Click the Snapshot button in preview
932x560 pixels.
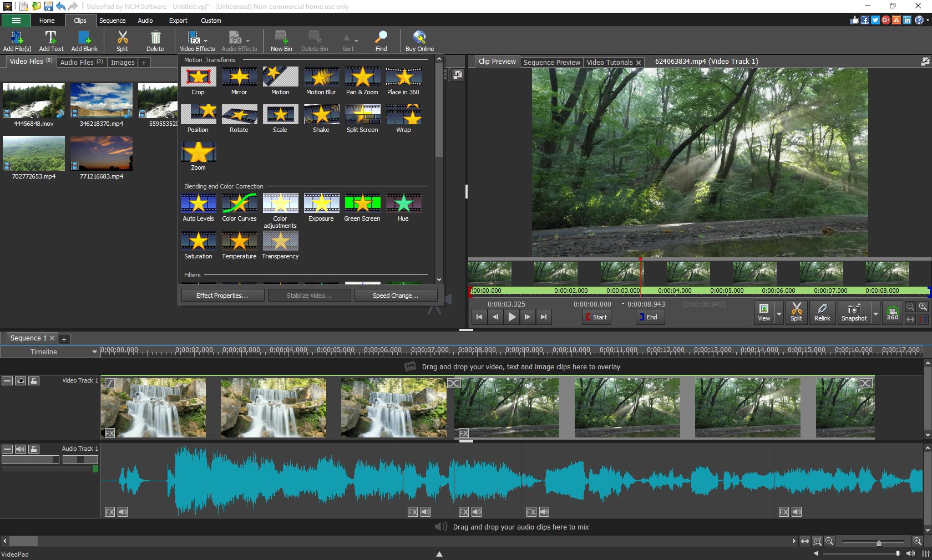click(x=854, y=312)
